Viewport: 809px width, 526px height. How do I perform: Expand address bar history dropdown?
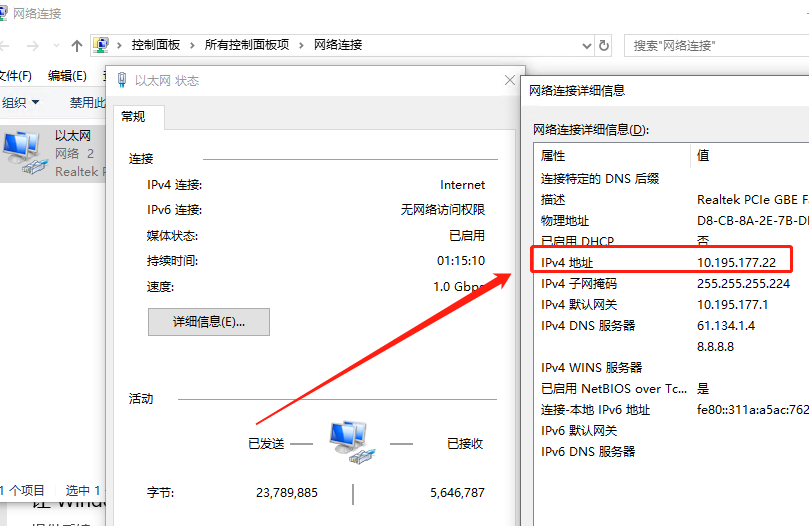click(587, 45)
